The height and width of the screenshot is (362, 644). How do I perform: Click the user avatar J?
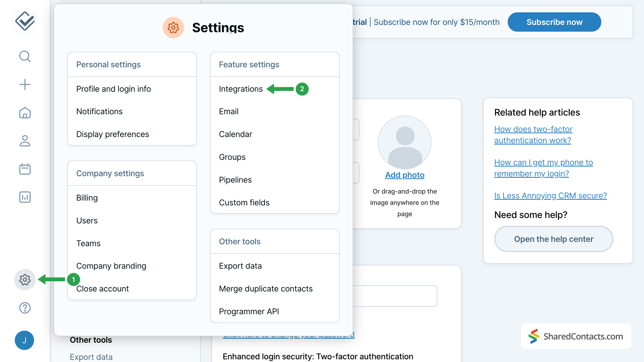(24, 340)
